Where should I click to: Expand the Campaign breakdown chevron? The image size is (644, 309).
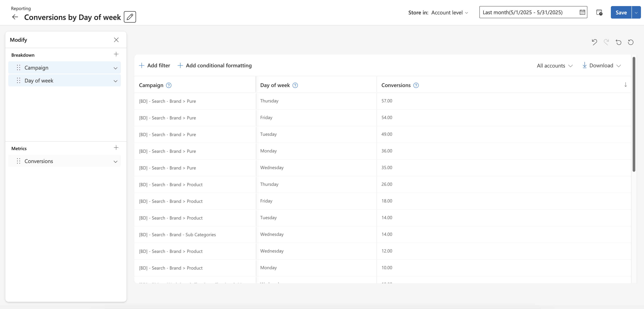pos(115,68)
